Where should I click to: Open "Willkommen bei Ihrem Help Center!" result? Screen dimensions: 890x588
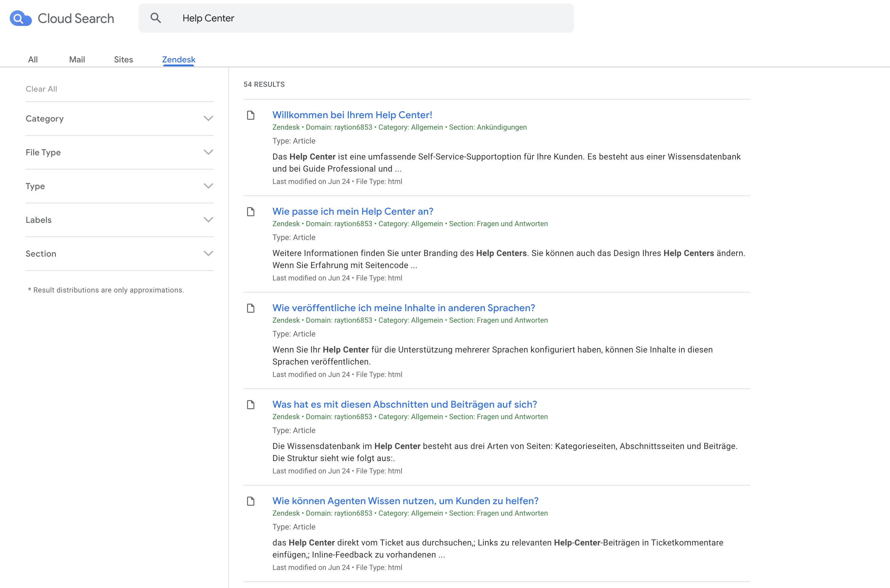pos(352,115)
